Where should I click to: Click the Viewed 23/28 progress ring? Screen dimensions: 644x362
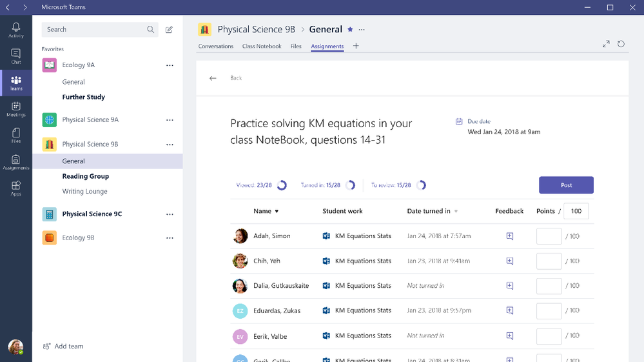[x=282, y=185]
